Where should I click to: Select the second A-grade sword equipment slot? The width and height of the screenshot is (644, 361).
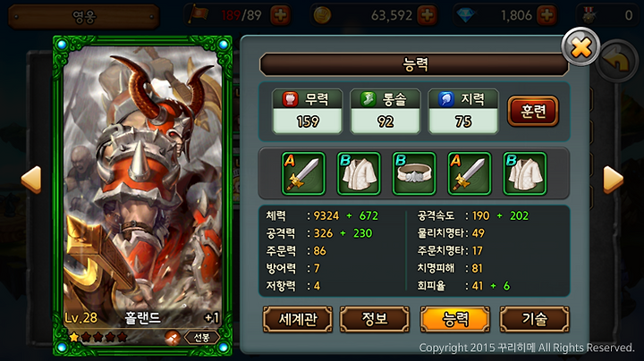pyautogui.click(x=470, y=173)
